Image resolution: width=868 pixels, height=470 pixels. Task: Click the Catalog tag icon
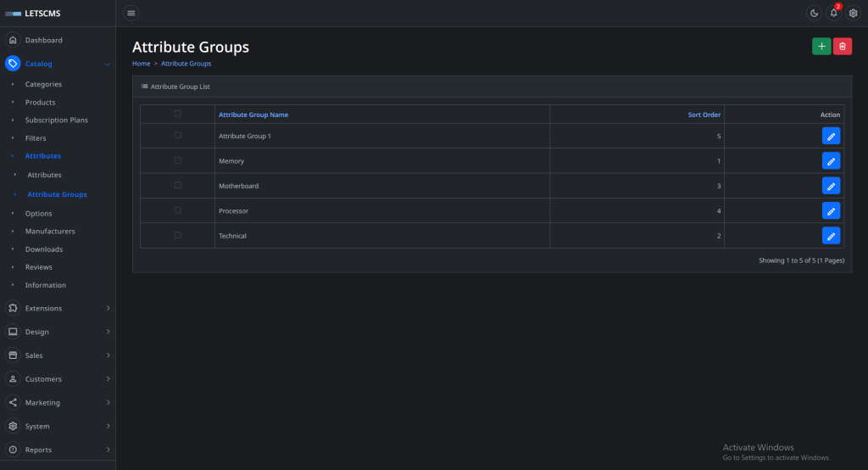coord(13,64)
